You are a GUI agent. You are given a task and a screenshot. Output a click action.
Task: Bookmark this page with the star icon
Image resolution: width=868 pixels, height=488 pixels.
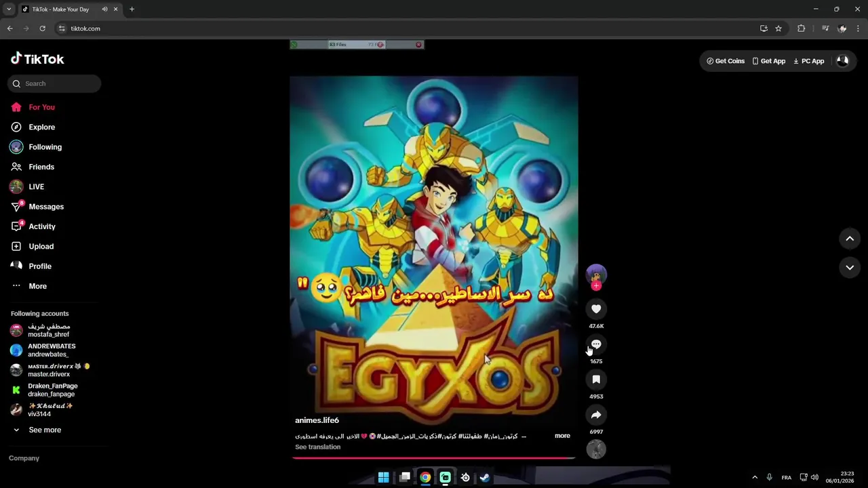(x=778, y=28)
